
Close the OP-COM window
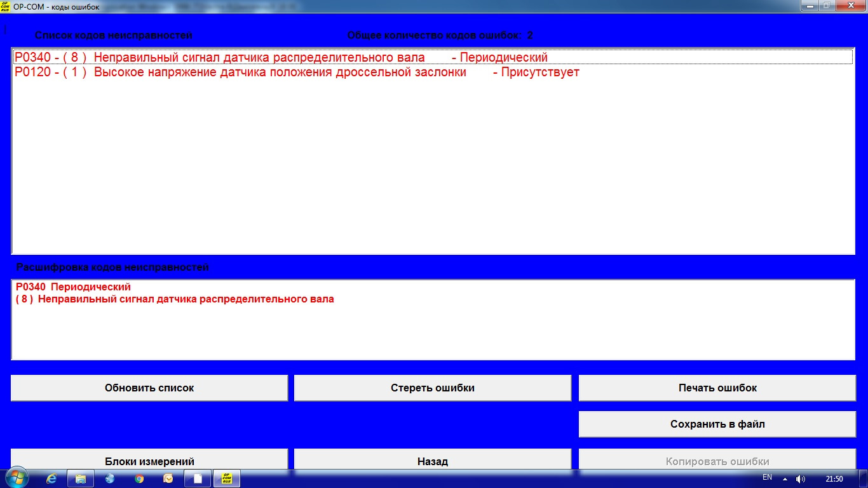(851, 5)
